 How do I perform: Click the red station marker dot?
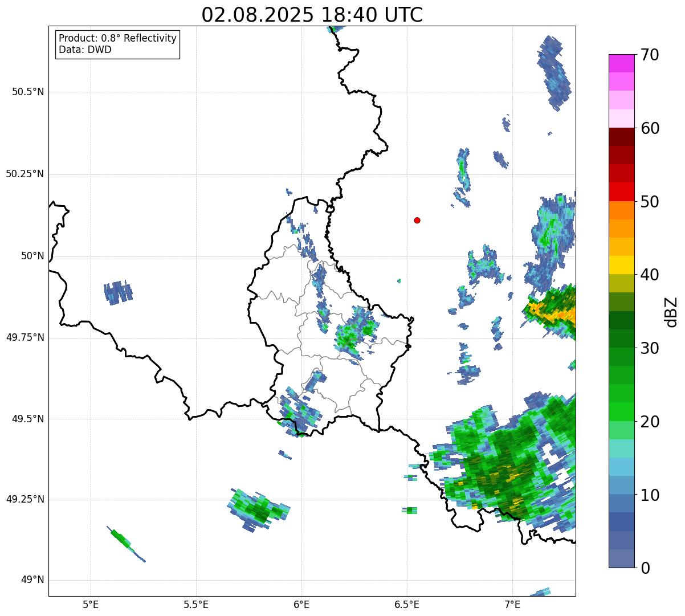click(417, 220)
